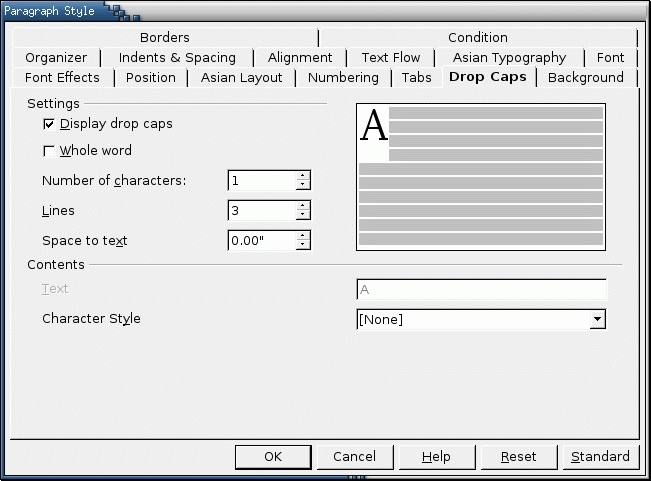Click the Lines number input field
651x481 pixels.
click(262, 211)
